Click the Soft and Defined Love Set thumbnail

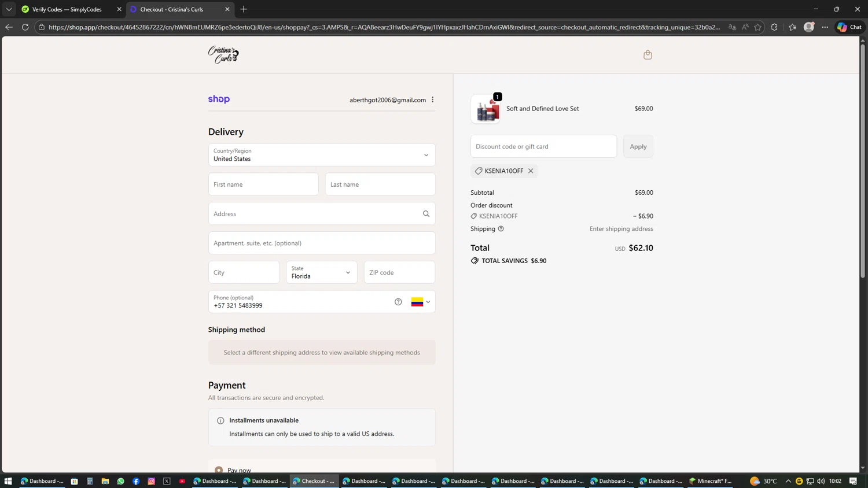point(485,109)
